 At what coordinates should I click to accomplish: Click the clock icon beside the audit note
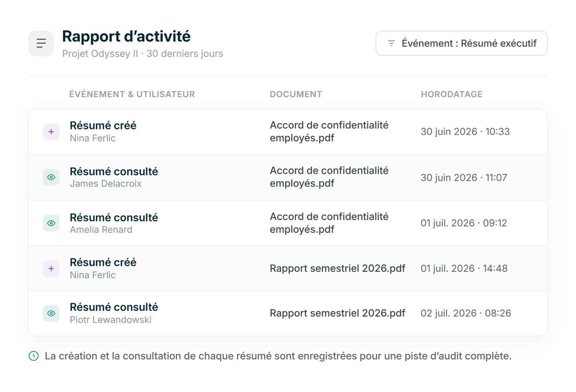pyautogui.click(x=34, y=356)
